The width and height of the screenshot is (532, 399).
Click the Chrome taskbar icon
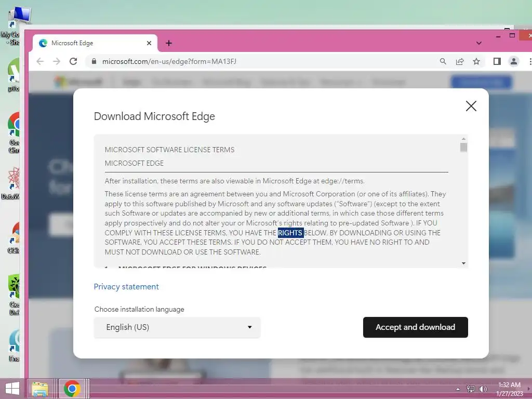pyautogui.click(x=72, y=389)
